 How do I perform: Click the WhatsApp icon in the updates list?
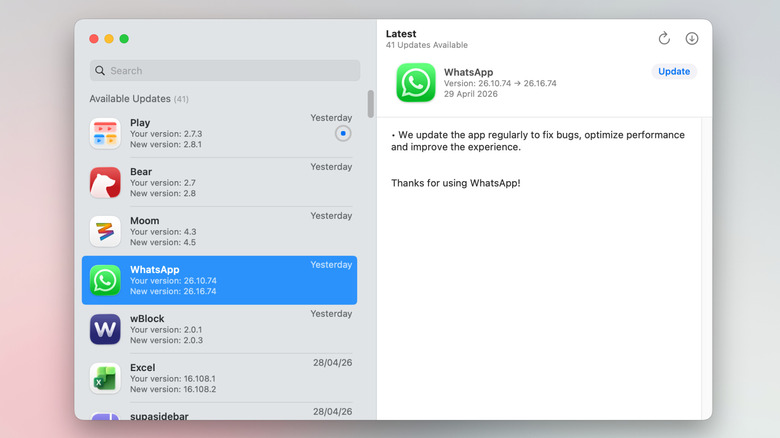[x=105, y=280]
